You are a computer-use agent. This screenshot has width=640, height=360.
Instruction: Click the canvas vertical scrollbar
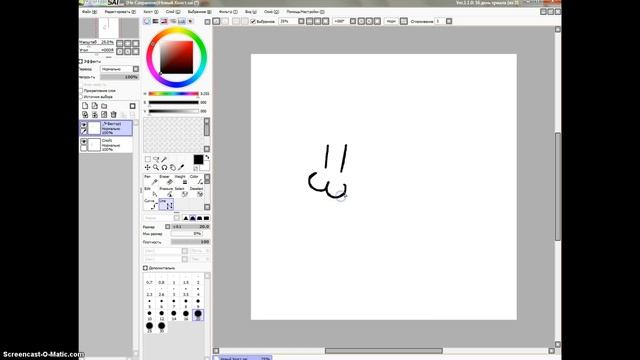click(558, 187)
